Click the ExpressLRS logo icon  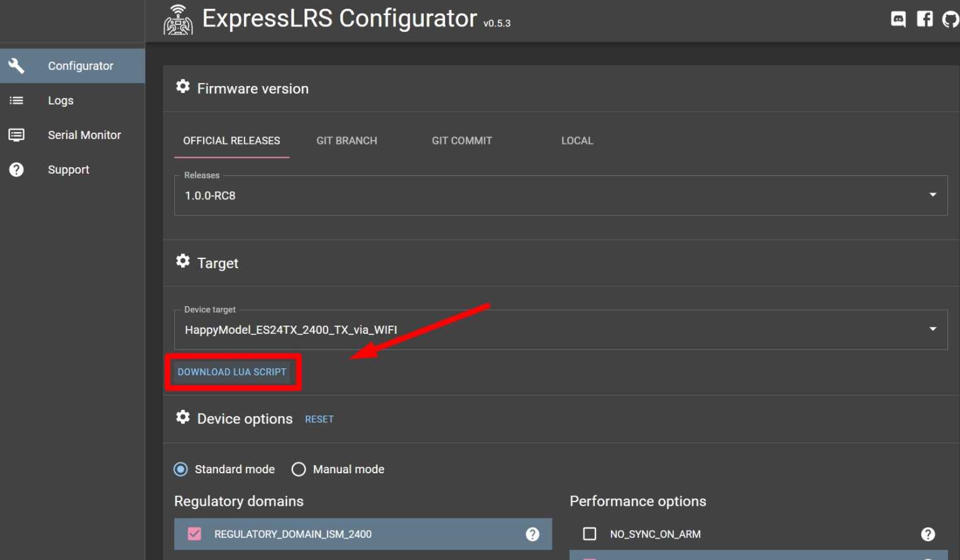tap(178, 20)
